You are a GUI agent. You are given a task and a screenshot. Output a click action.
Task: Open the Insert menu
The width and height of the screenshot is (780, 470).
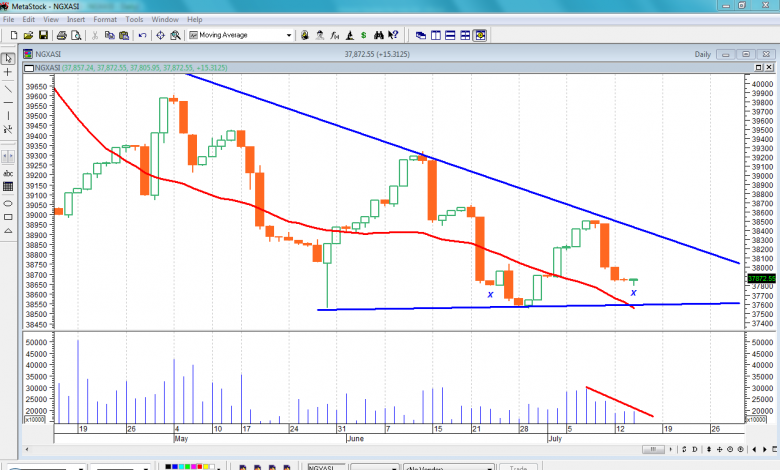click(x=76, y=19)
